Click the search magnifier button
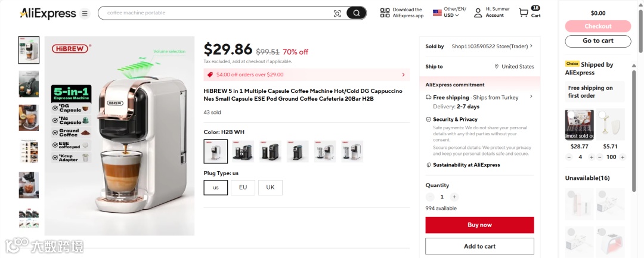 click(x=357, y=13)
